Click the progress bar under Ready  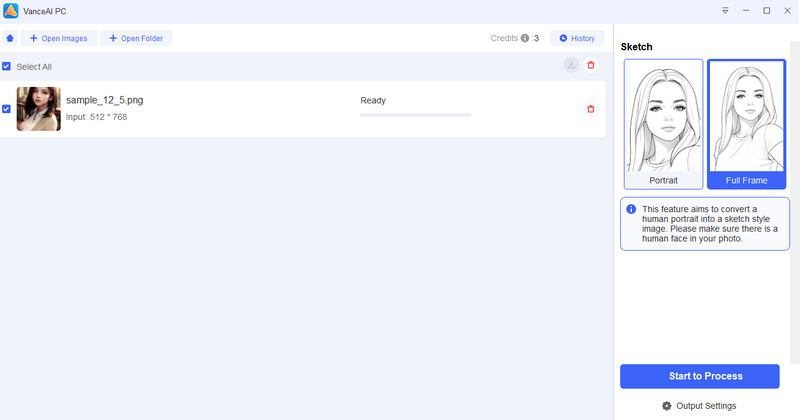tap(414, 115)
